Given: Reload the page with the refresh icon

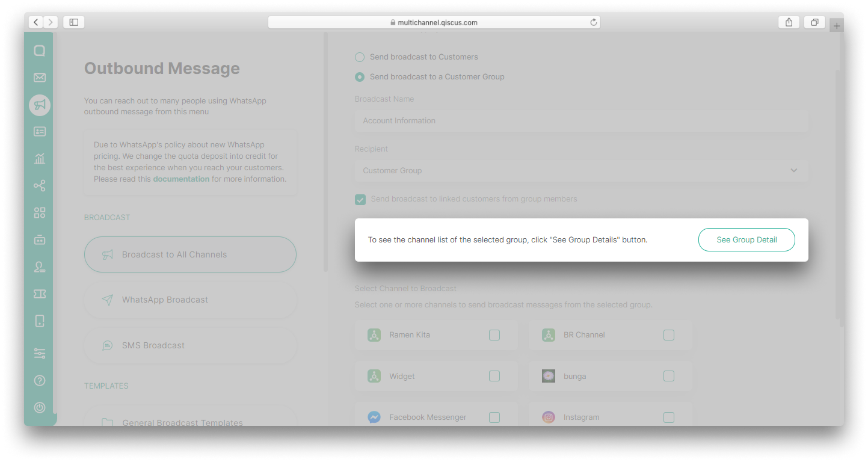Looking at the screenshot, I should [594, 22].
